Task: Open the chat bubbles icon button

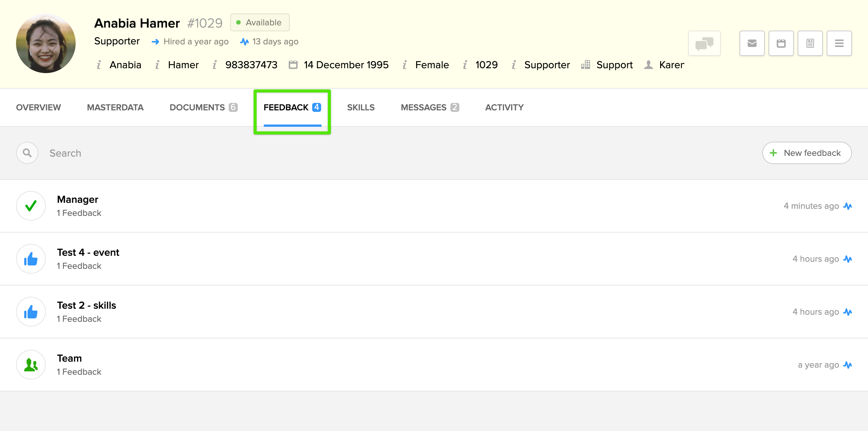Action: click(704, 43)
